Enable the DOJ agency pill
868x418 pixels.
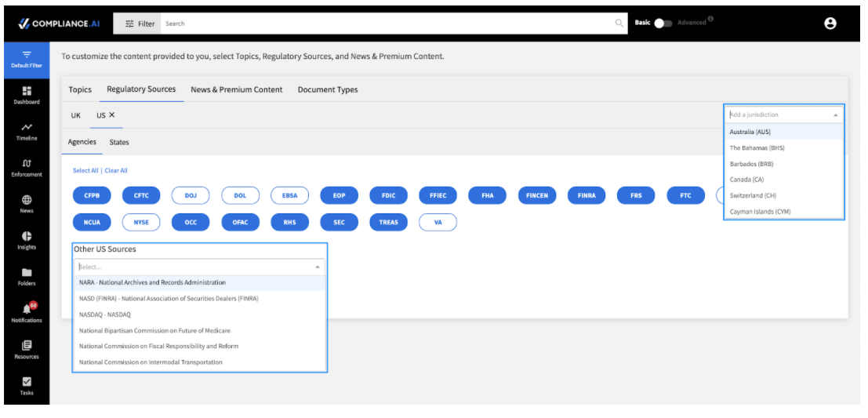click(x=191, y=195)
